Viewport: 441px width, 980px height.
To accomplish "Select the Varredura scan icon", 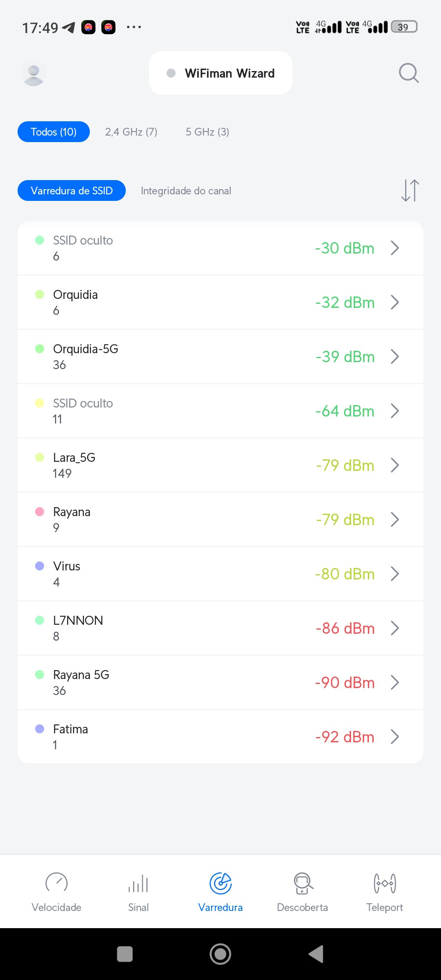I will pos(220,884).
